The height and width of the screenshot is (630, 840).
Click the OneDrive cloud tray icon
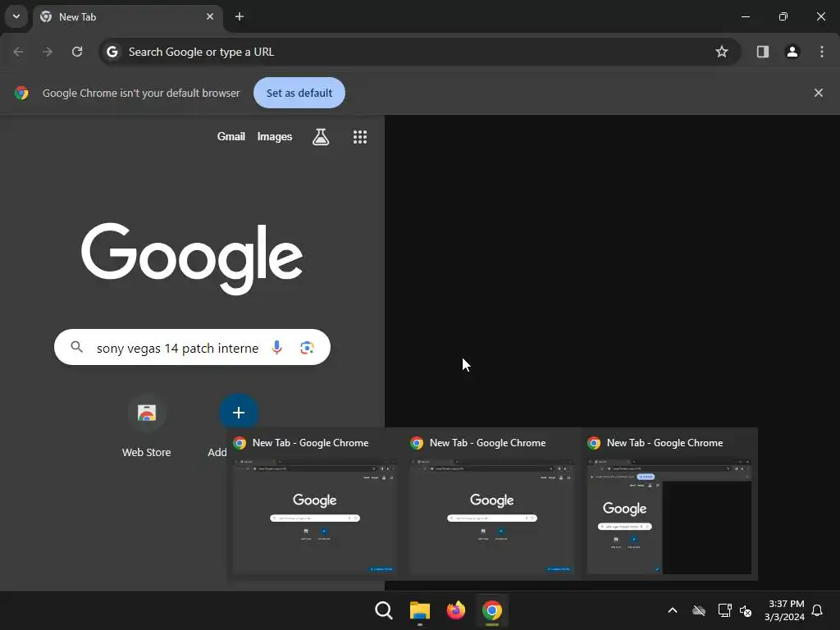pos(699,610)
